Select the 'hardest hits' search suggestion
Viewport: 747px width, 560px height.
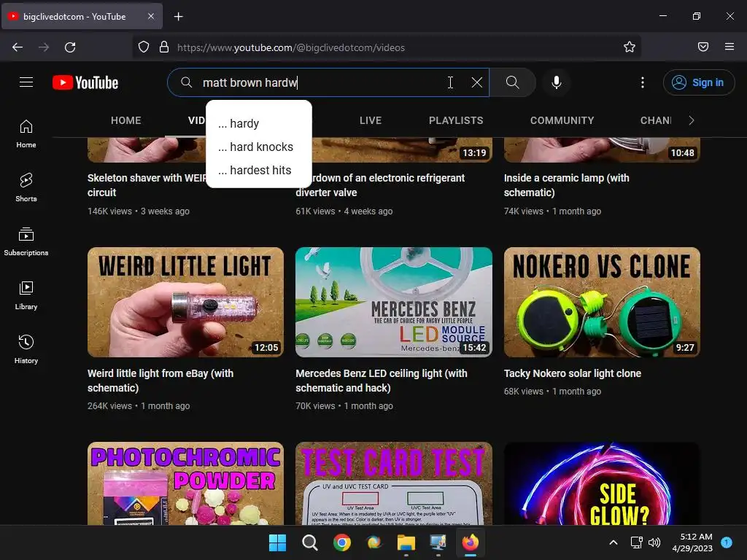click(259, 170)
